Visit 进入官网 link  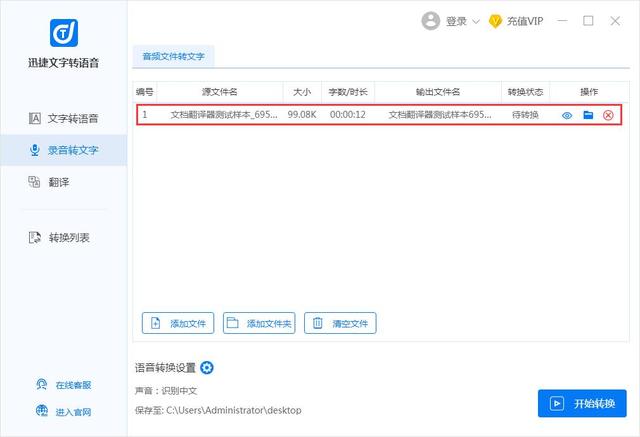(73, 412)
